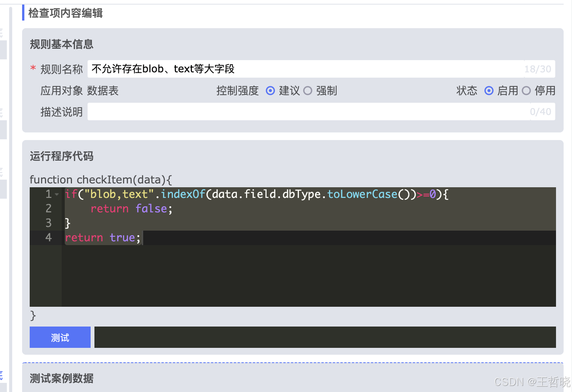Click the blue 测试 button

pos(60,337)
